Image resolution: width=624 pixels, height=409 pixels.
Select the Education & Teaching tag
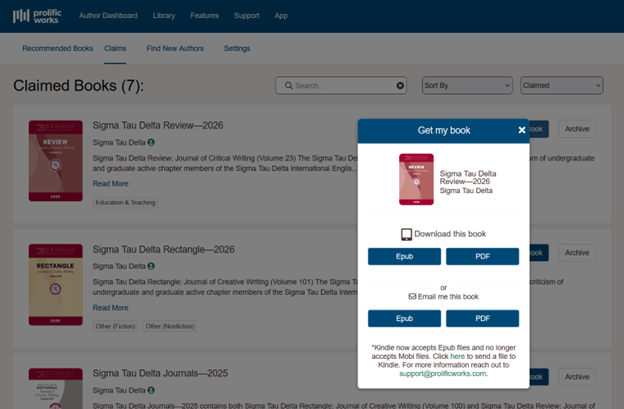(x=125, y=202)
